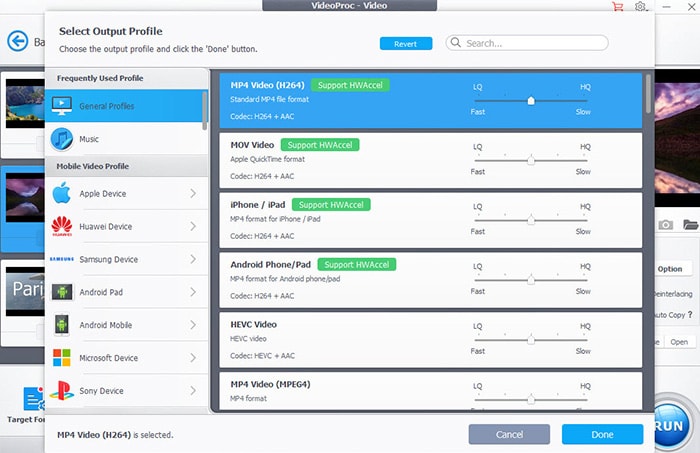Click the Android Mobile phone icon
The width and height of the screenshot is (700, 453).
pyautogui.click(x=62, y=324)
